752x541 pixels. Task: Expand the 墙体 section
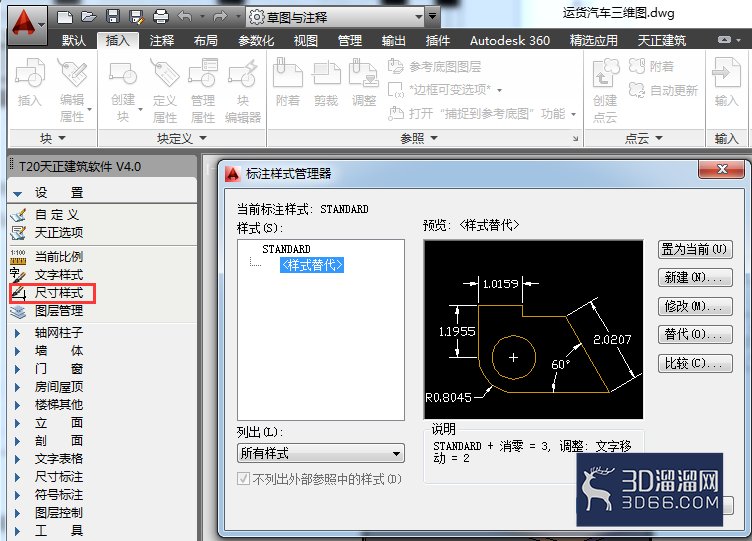coord(18,351)
